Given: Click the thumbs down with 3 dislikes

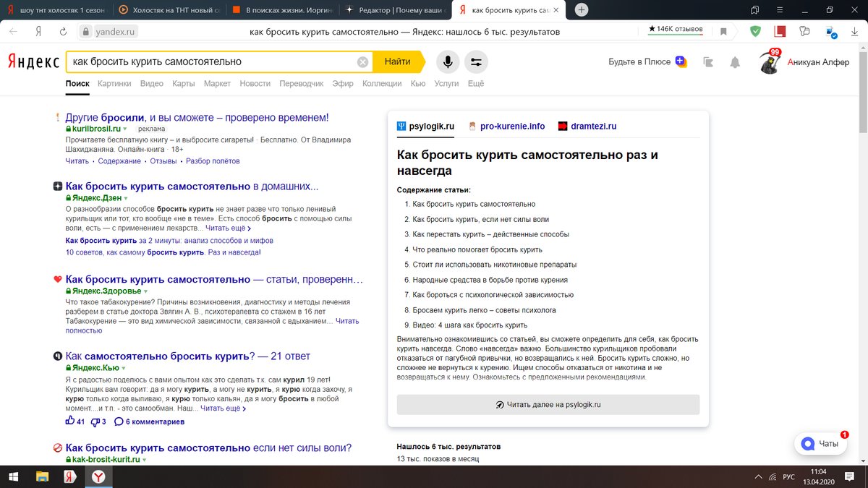Looking at the screenshot, I should 99,421.
